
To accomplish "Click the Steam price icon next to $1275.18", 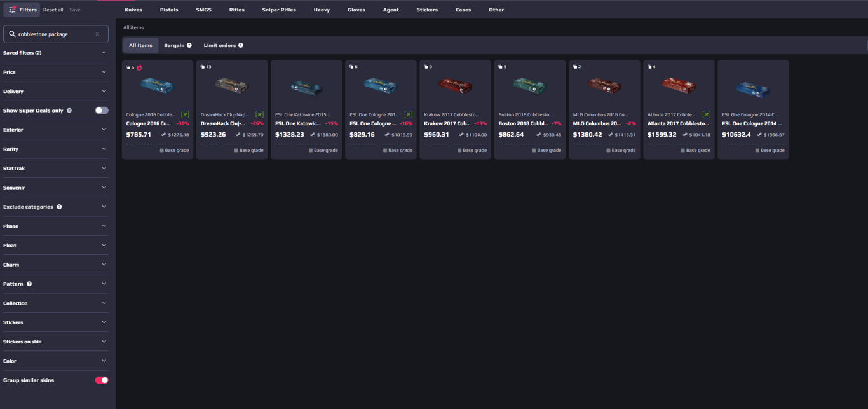I will [164, 135].
